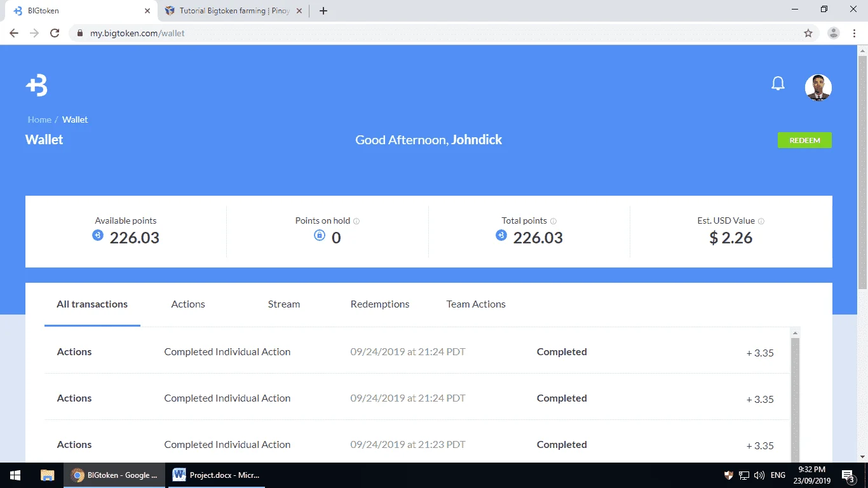Open Chrome profile account icon

834,33
